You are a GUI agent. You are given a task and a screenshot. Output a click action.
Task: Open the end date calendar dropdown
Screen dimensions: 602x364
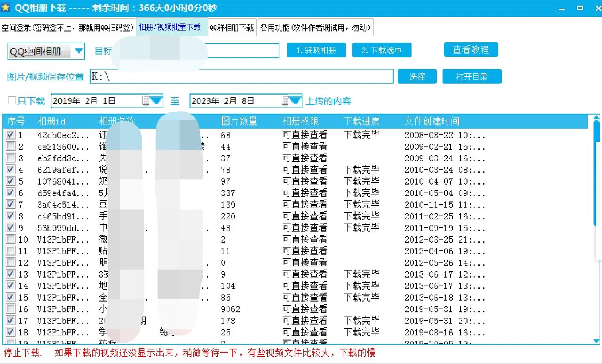tap(292, 101)
